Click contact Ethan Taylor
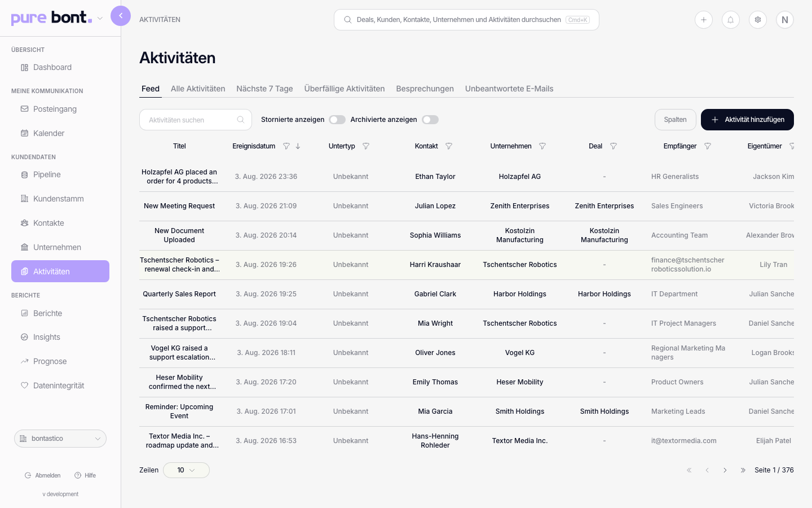812x508 pixels. 435,177
